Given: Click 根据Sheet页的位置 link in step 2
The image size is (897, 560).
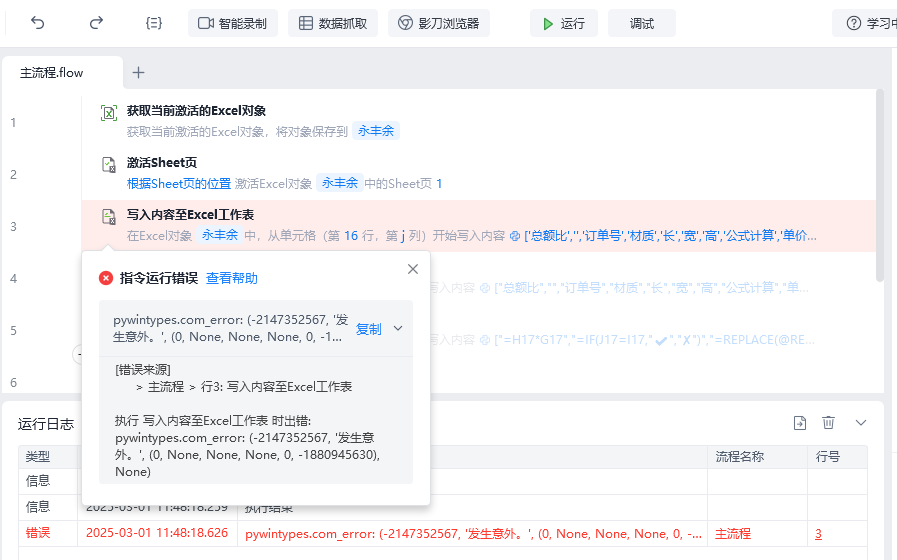Looking at the screenshot, I should [x=178, y=184].
